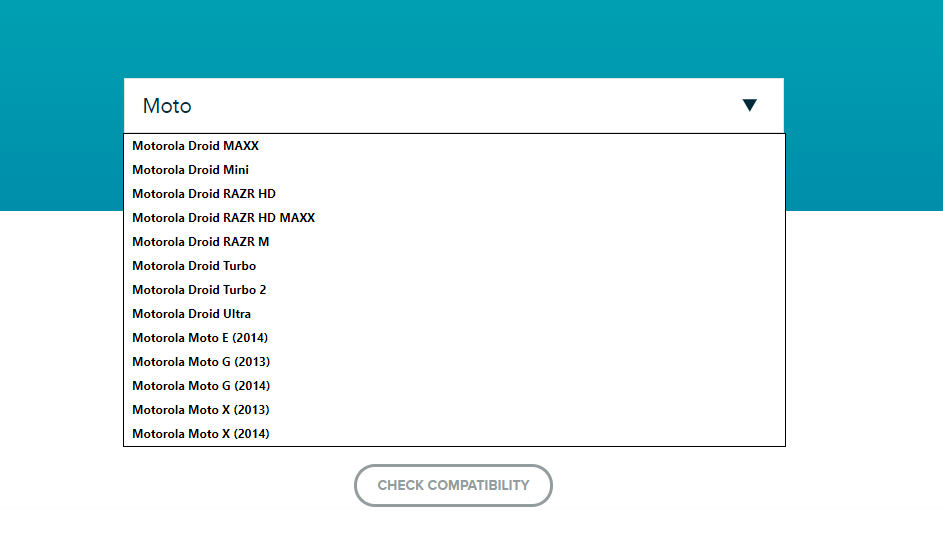Select Motorola Droid RAZR HD MAXX
Screen dimensions: 943x538
[454, 218]
